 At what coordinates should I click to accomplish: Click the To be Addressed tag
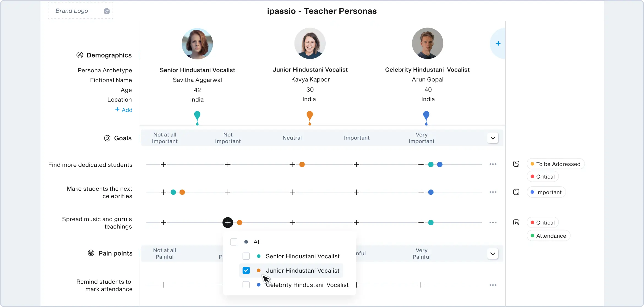tap(555, 164)
